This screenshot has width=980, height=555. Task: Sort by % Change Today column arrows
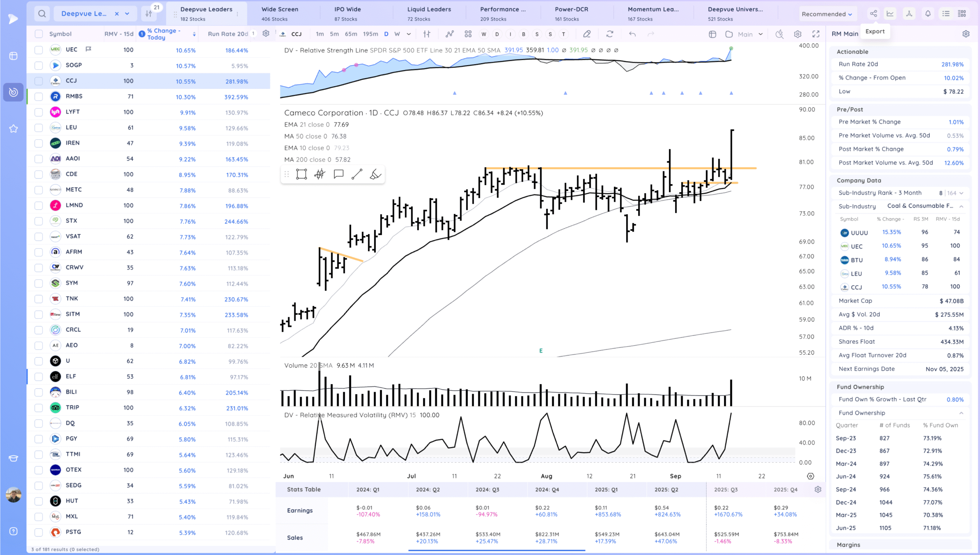pos(194,34)
